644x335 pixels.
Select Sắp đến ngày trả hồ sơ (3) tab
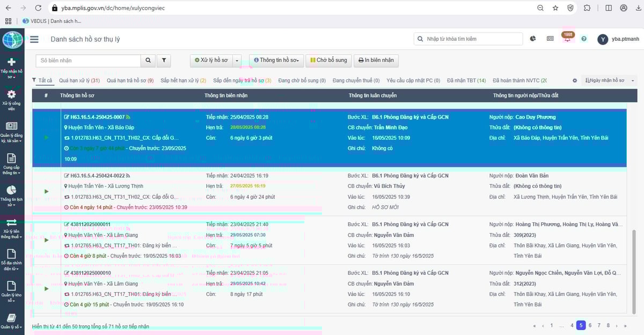pos(242,81)
